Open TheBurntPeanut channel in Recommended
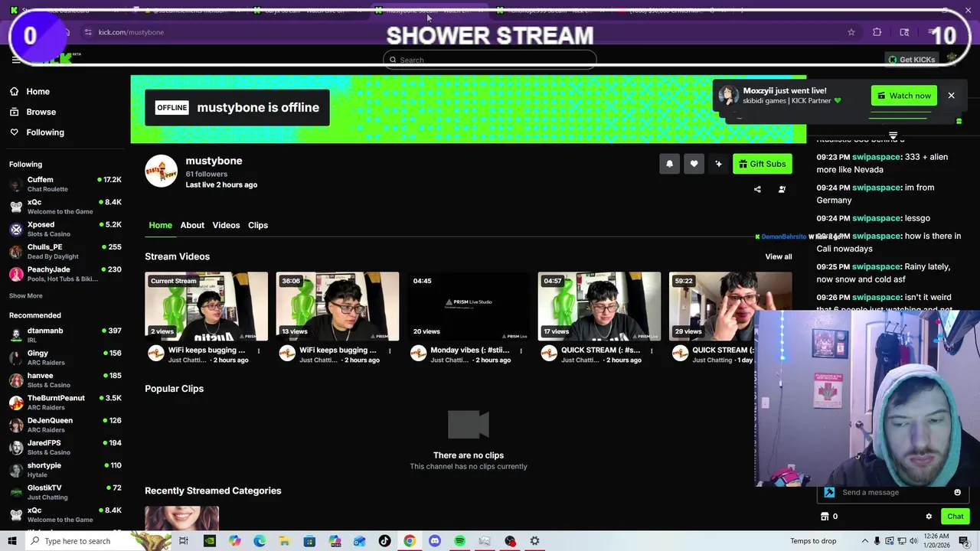The width and height of the screenshot is (980, 551). pyautogui.click(x=65, y=402)
